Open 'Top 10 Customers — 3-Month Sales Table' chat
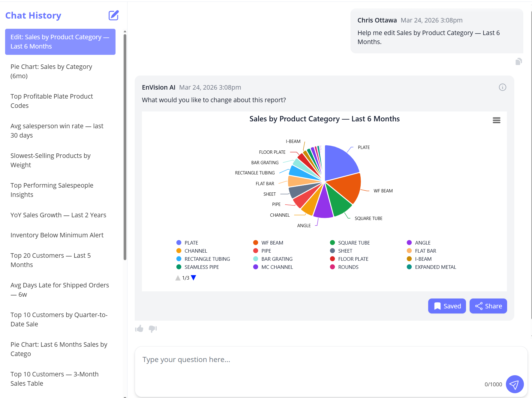This screenshot has height=398, width=532. [x=60, y=379]
